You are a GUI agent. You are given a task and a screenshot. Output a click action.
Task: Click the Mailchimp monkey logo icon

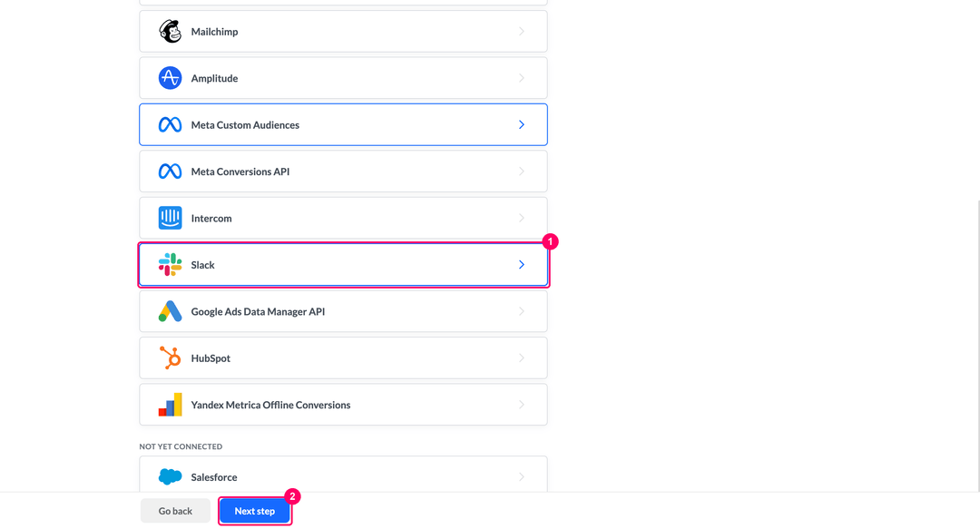point(170,31)
